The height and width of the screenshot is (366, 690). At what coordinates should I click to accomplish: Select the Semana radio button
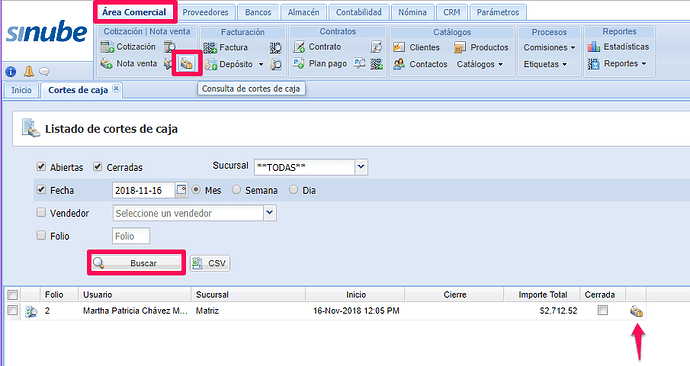pyautogui.click(x=236, y=190)
